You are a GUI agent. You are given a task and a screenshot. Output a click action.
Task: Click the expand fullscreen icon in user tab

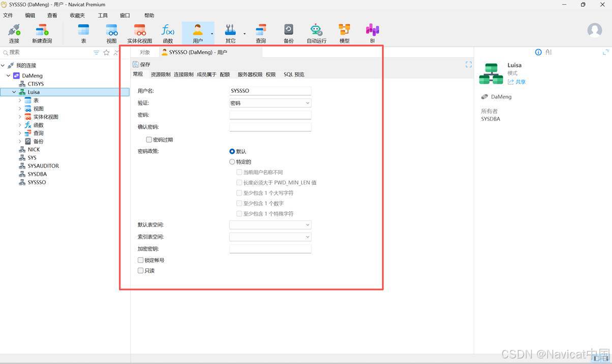469,64
